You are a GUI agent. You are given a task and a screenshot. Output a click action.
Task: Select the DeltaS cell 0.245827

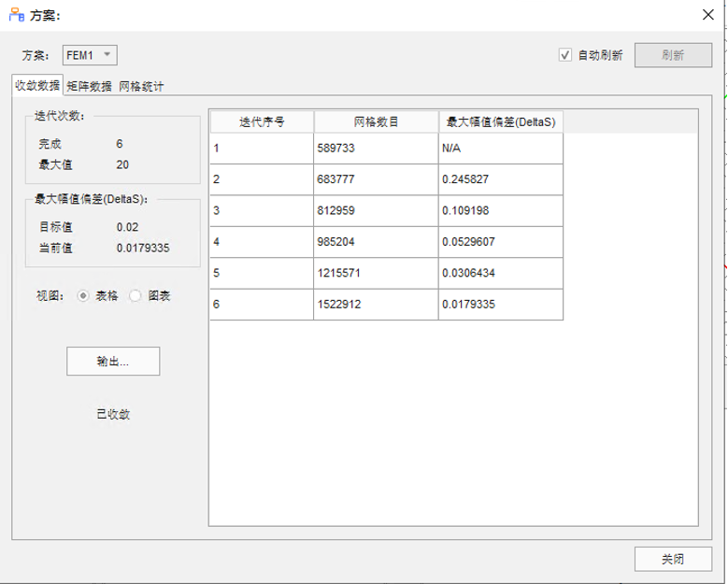pyautogui.click(x=501, y=179)
